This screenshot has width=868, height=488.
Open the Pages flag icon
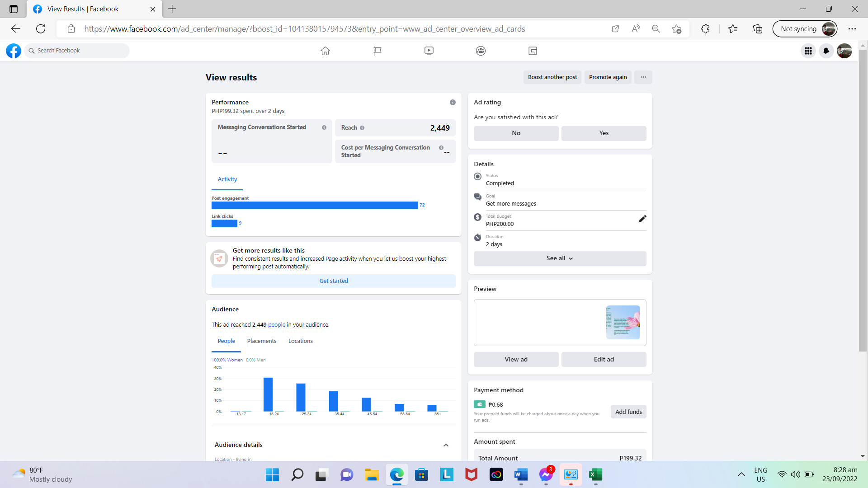(377, 51)
